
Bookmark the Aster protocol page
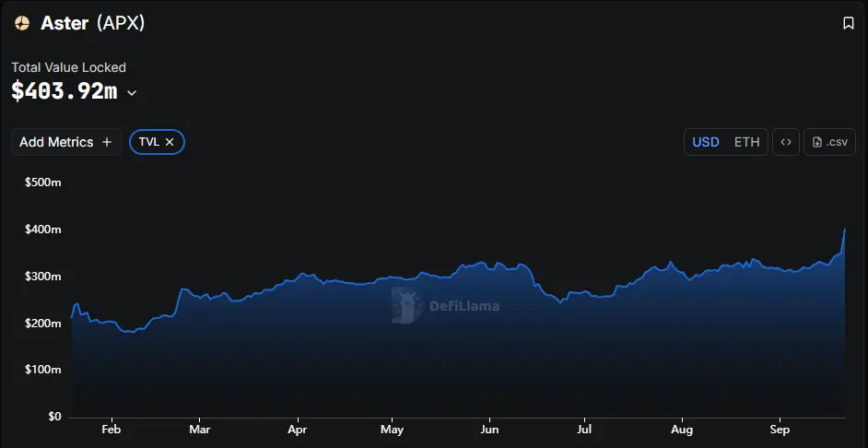click(849, 24)
